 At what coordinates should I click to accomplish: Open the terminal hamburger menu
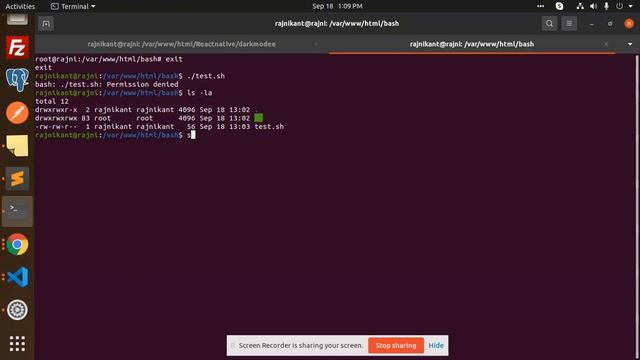569,24
